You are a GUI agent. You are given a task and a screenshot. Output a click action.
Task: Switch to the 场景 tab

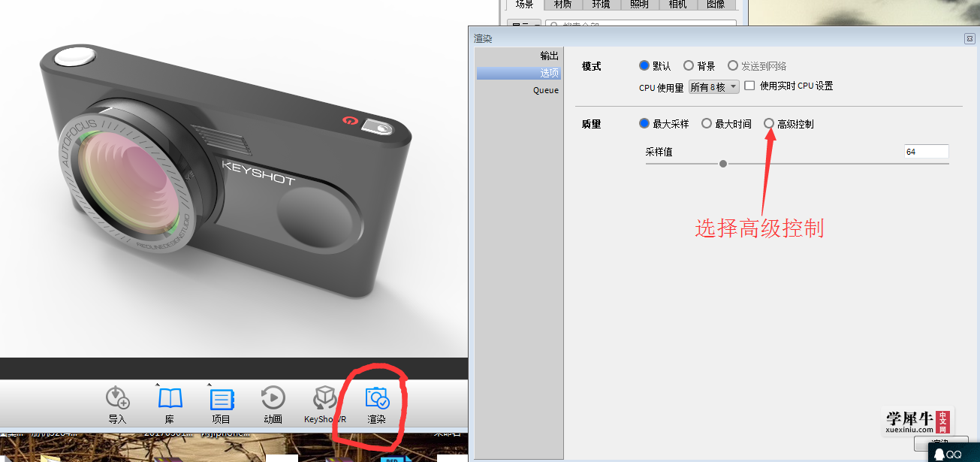click(x=523, y=5)
